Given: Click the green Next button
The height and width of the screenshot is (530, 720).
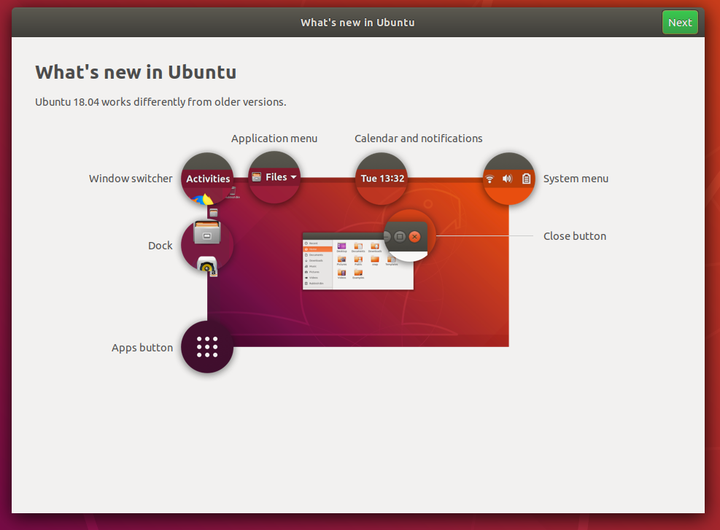Looking at the screenshot, I should [x=680, y=23].
